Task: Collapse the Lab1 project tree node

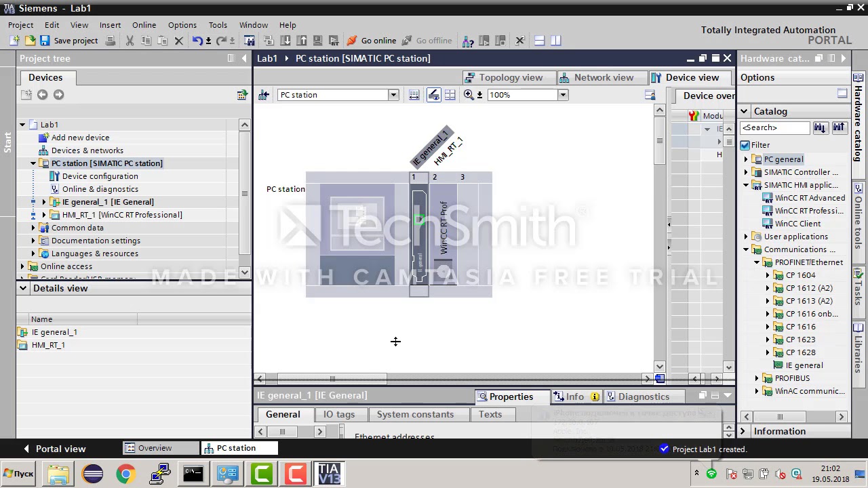Action: point(22,125)
